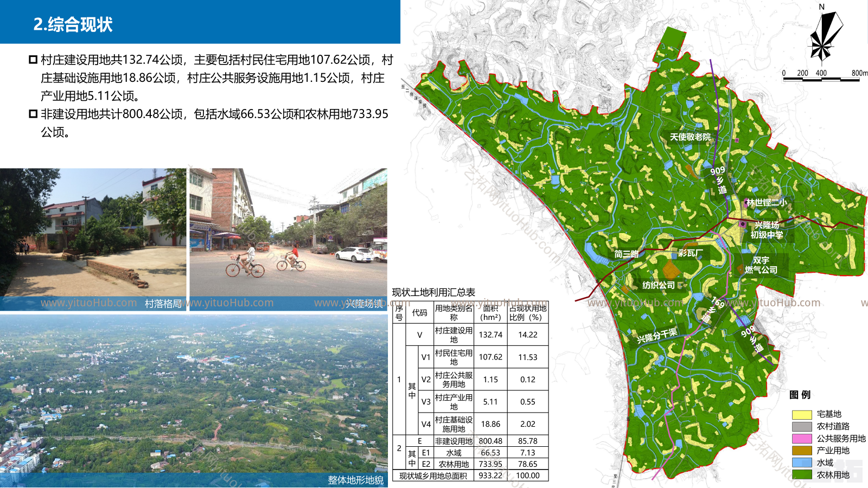
Task: Click the 农村道路 legend label
Action: click(x=833, y=427)
